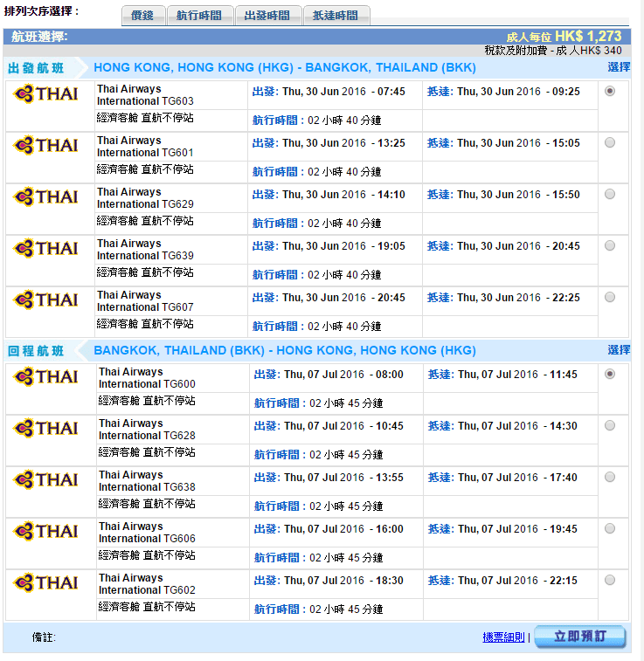Screen dimensions: 644x661
Task: Sort by 出發時間 tab
Action: 268,16
